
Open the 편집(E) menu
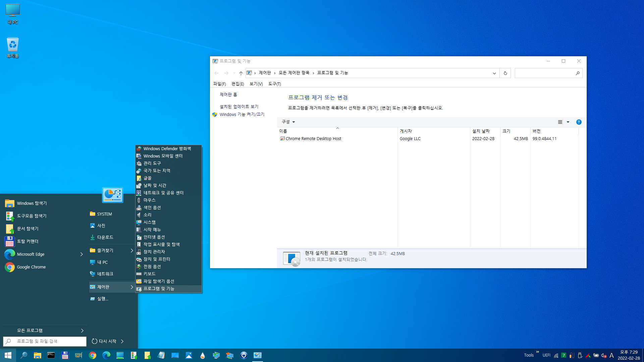(x=238, y=84)
